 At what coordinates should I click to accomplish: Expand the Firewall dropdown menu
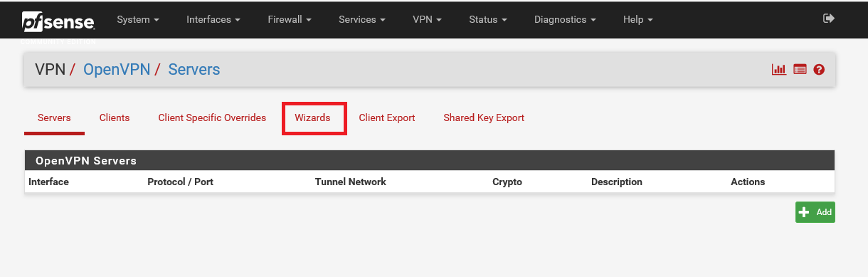(x=290, y=19)
